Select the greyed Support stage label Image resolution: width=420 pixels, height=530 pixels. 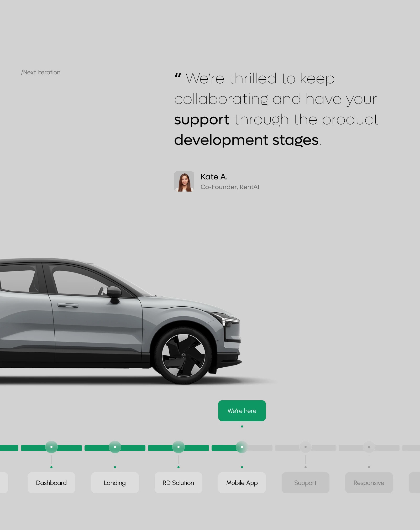tap(305, 483)
